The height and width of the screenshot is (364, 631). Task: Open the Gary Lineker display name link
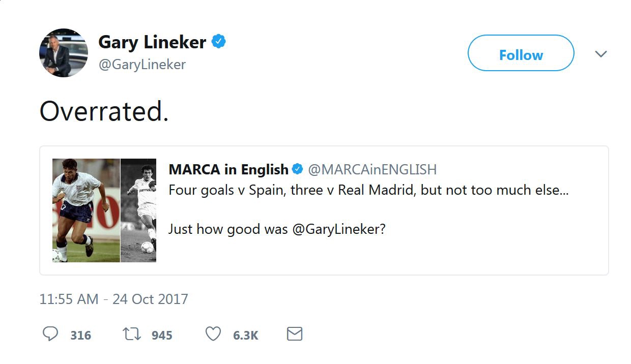(152, 42)
